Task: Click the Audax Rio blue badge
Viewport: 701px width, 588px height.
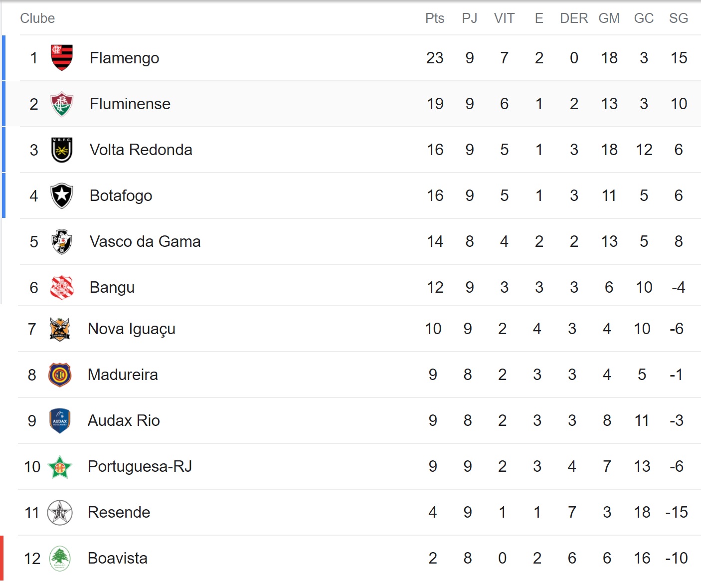Action: point(60,420)
